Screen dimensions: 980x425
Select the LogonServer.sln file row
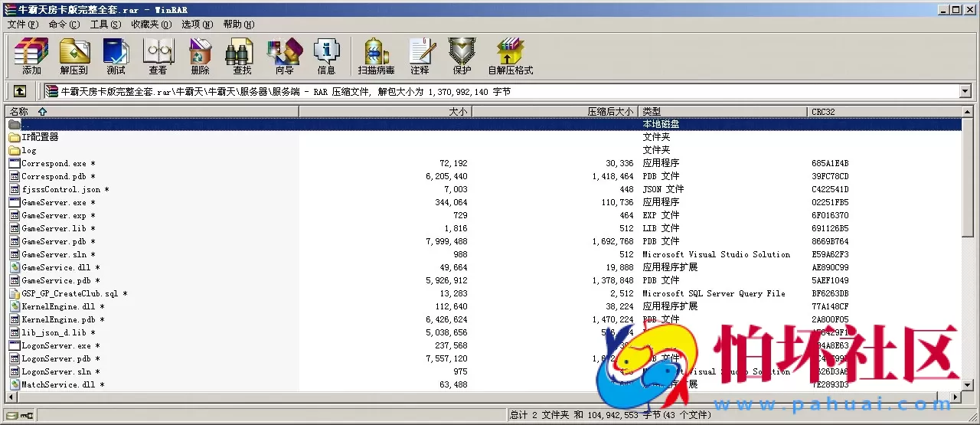[x=484, y=371]
